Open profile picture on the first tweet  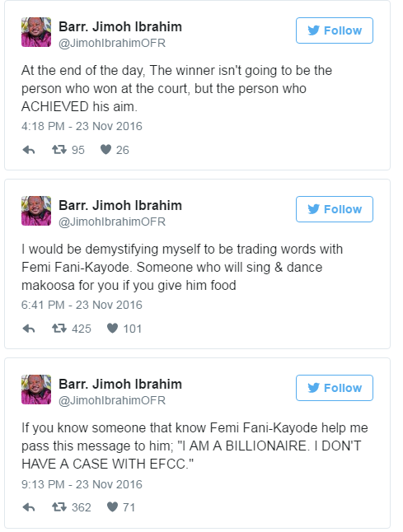point(36,32)
